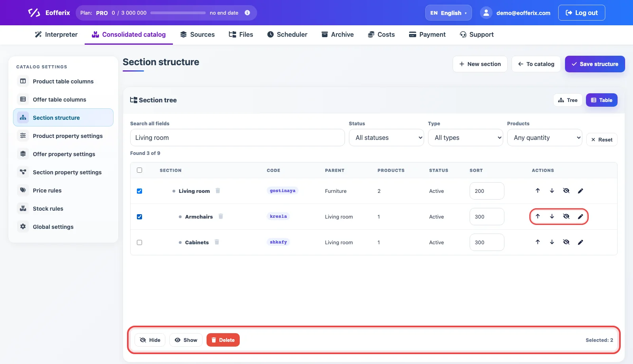Open Product property settings
This screenshot has height=364, width=633.
tap(63, 136)
